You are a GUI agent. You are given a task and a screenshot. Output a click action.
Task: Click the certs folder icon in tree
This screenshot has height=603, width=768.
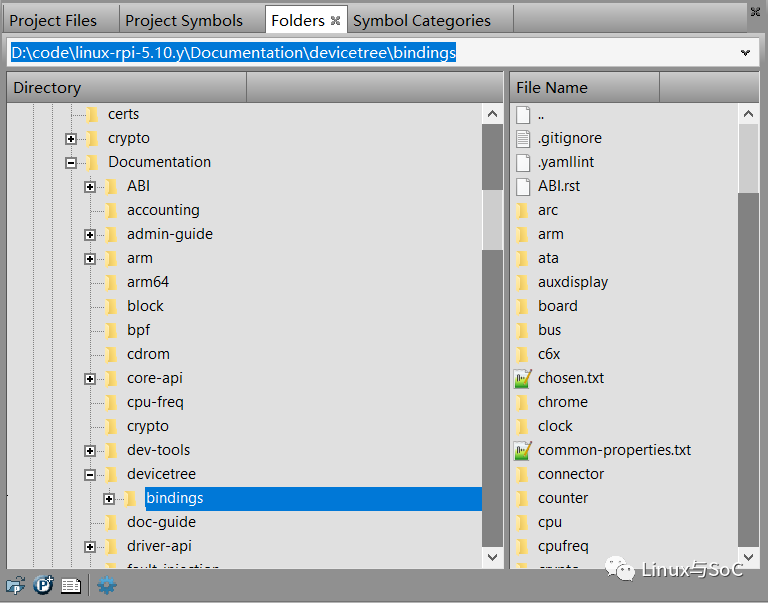[92, 115]
